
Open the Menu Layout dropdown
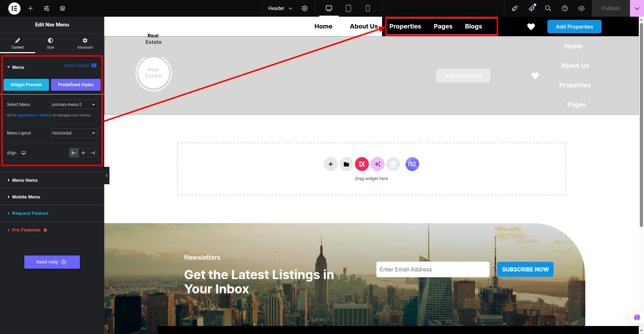(x=74, y=133)
